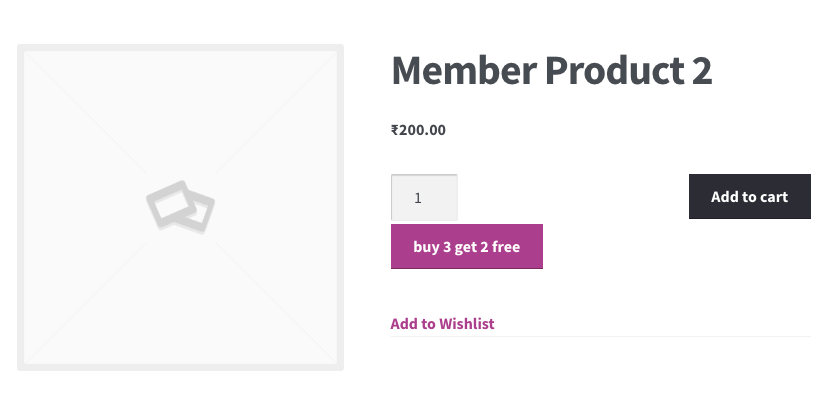Viewport: 834px width, 405px height.
Task: Click the Add to cart button
Action: (x=749, y=196)
